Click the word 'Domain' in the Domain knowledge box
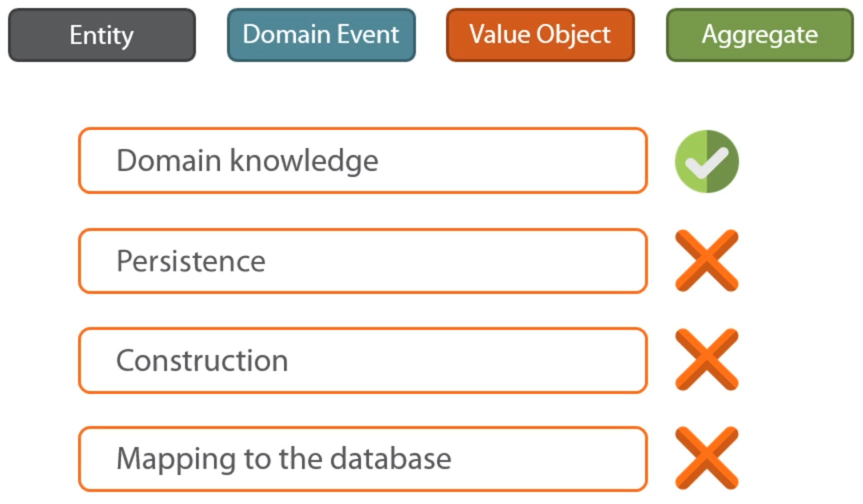 [x=169, y=160]
